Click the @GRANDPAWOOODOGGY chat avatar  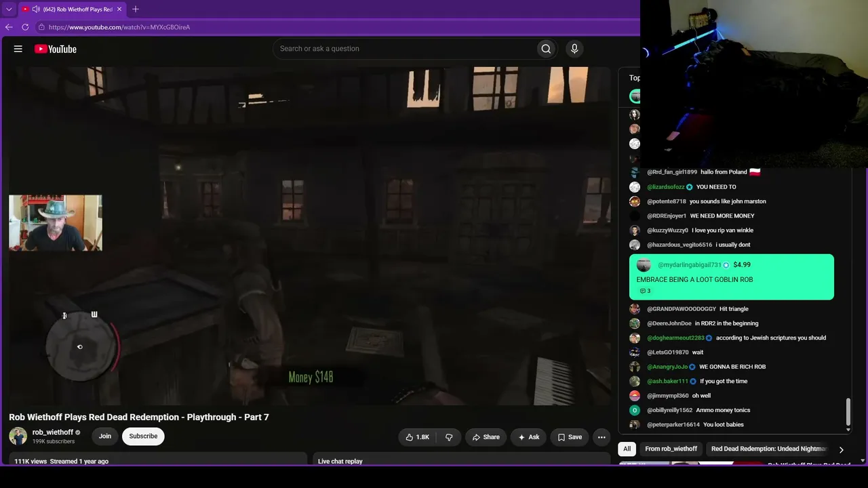tap(635, 309)
